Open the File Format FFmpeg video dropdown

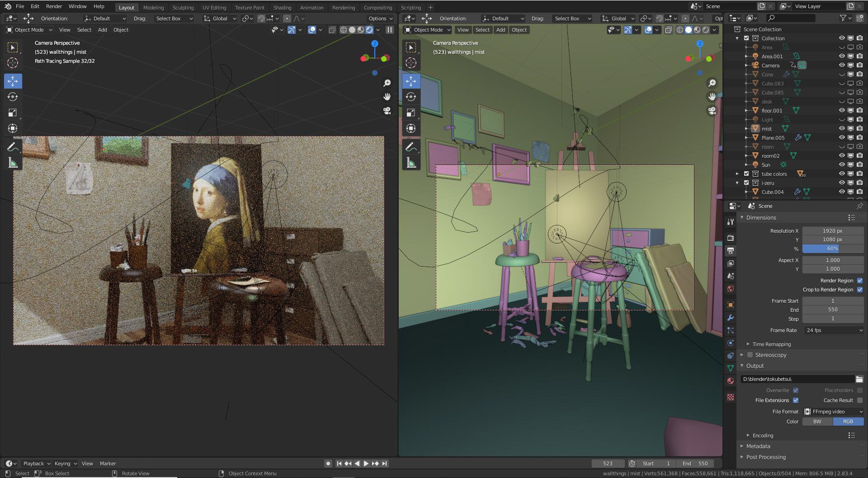[833, 412]
